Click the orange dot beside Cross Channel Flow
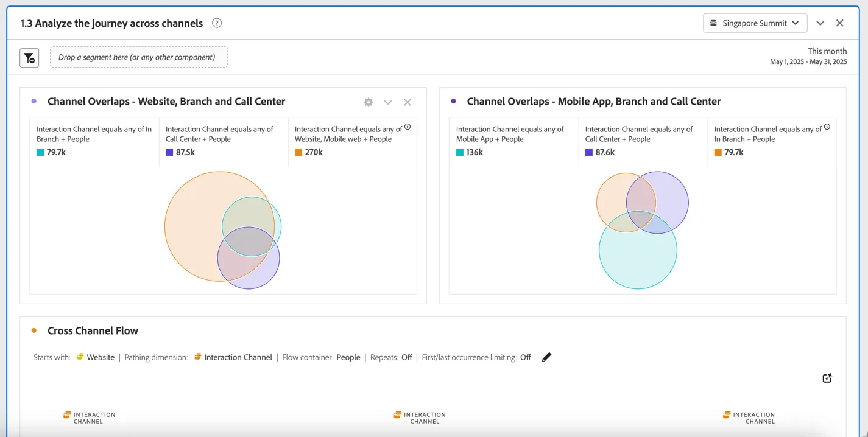The width and height of the screenshot is (868, 437). coord(34,330)
